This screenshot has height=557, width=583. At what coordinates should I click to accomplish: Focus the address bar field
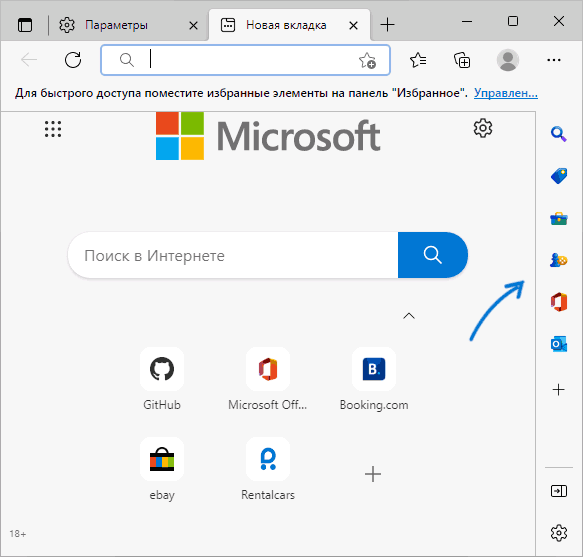[245, 60]
